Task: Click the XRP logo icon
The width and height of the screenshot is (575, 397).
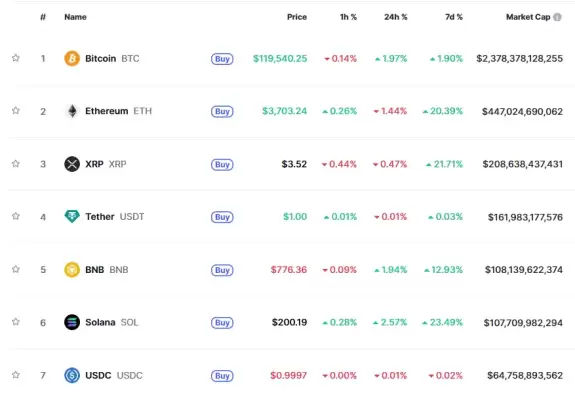Action: coord(72,164)
